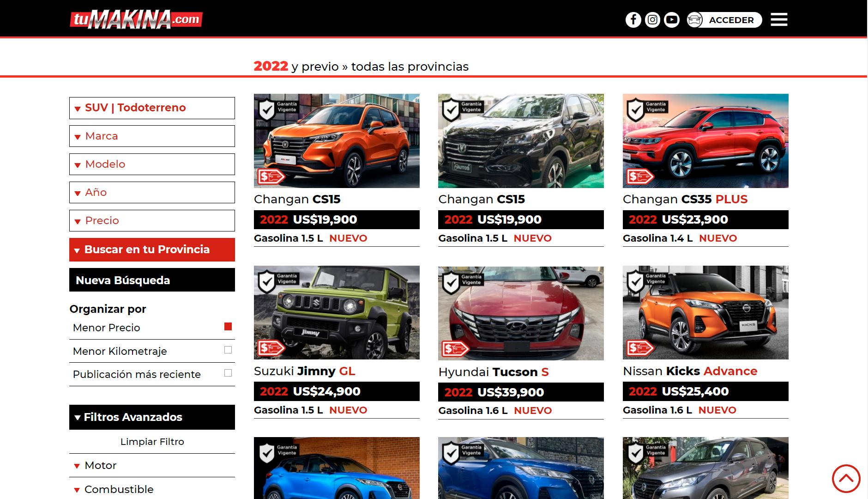The width and height of the screenshot is (868, 499).
Task: Expand the Motor filter
Action: tap(152, 465)
